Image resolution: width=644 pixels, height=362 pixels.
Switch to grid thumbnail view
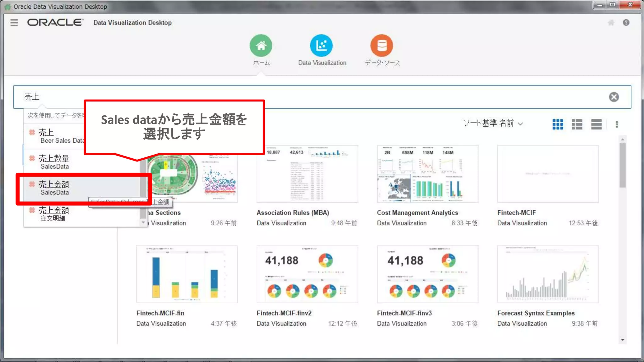pos(558,124)
